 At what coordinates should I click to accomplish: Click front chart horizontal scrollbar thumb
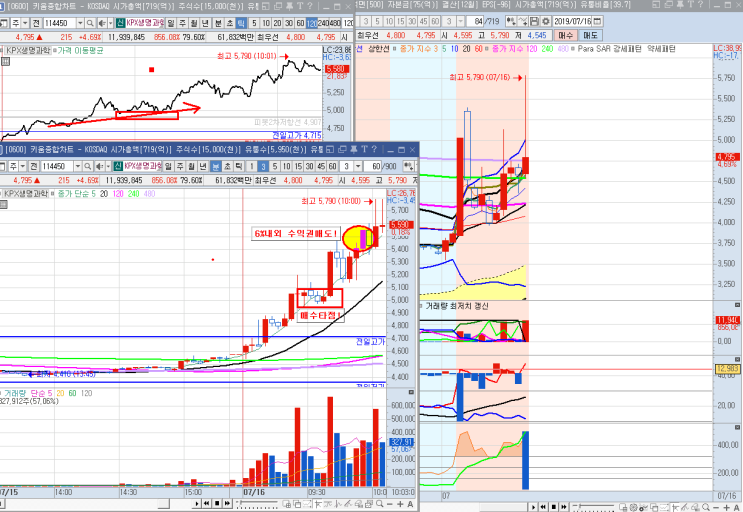tap(163, 503)
